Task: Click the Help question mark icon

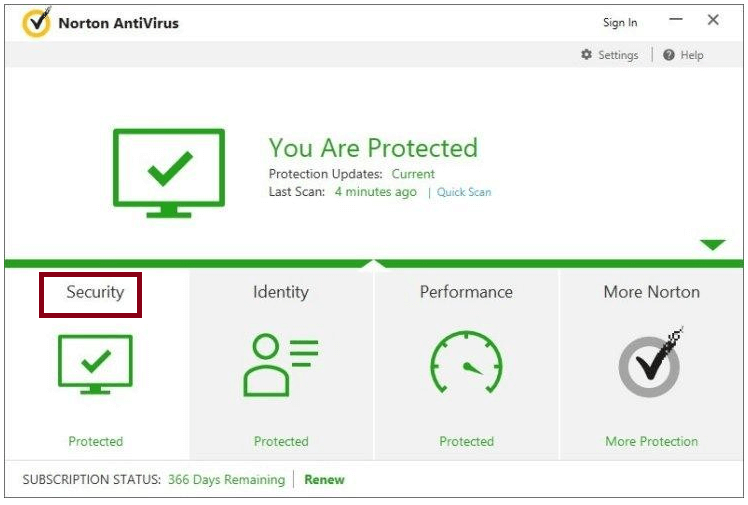Action: click(x=669, y=55)
